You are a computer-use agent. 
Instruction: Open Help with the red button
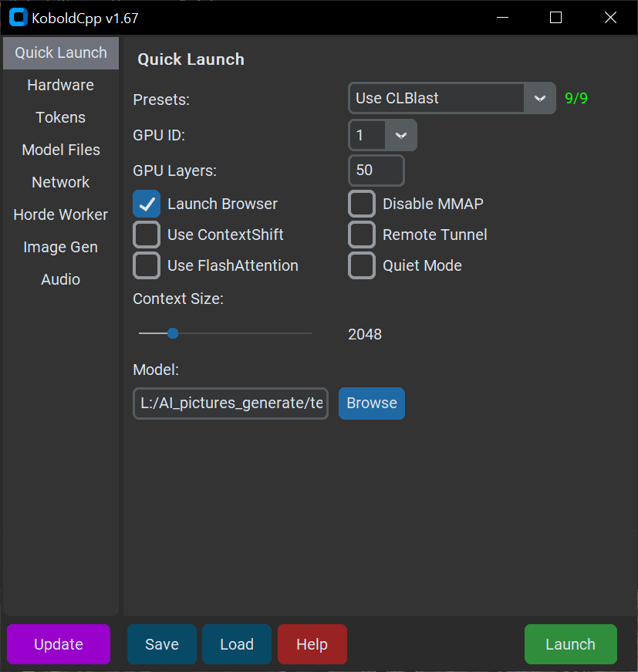[x=312, y=644]
